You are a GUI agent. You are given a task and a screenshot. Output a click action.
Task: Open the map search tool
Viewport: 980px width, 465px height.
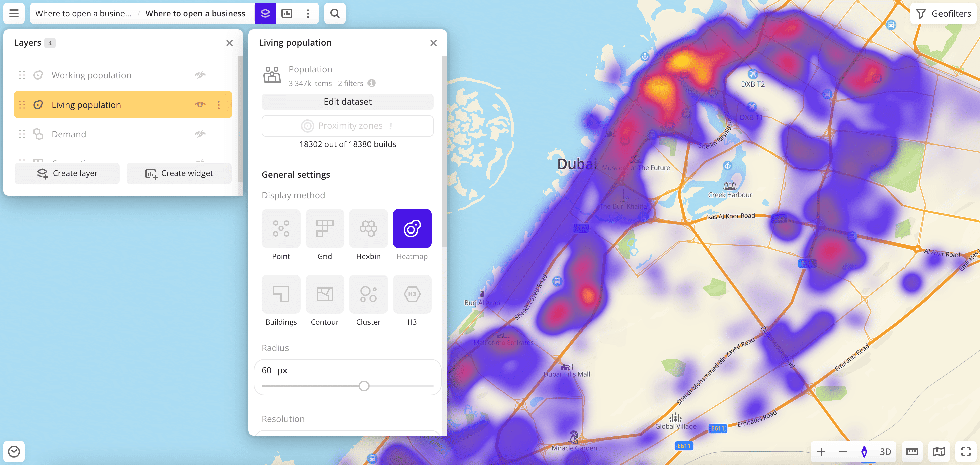point(334,13)
